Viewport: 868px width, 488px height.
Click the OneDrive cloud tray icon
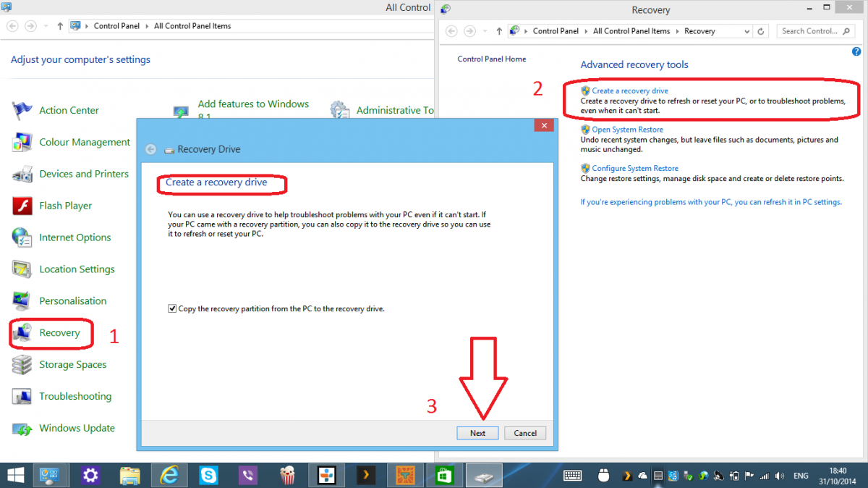click(642, 476)
